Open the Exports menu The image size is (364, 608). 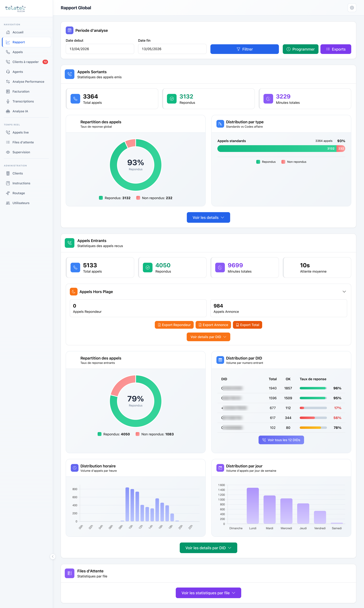point(336,49)
